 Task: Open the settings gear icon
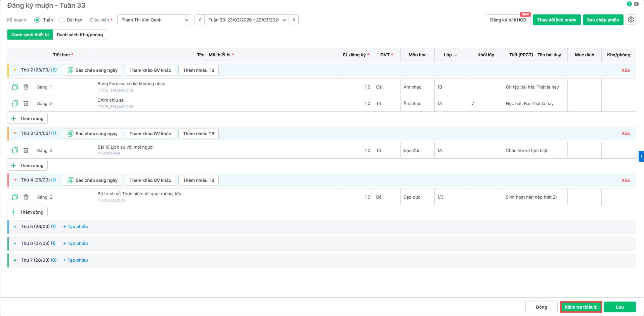tap(631, 20)
